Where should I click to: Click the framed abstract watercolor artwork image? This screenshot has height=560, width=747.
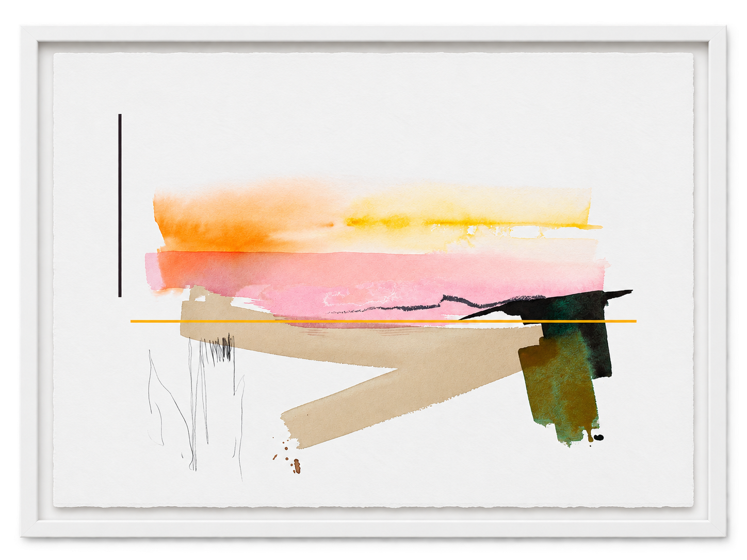[373, 281]
